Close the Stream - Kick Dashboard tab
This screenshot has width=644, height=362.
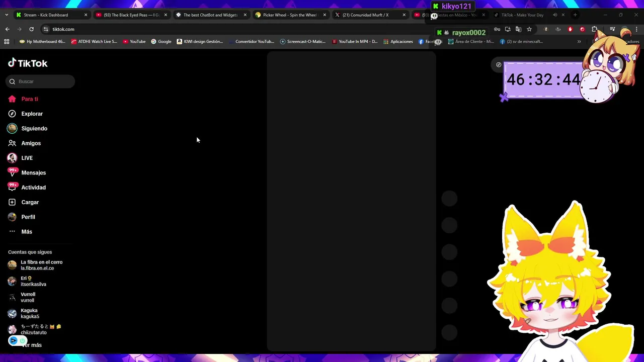pyautogui.click(x=86, y=15)
